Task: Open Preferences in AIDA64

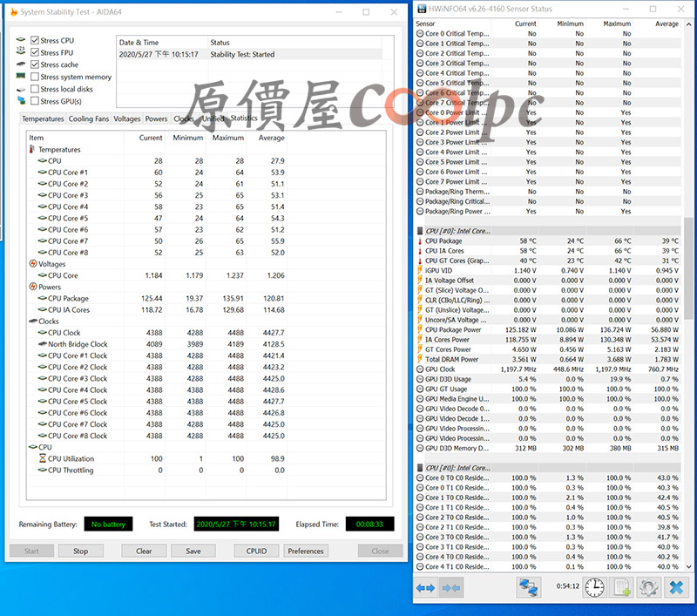Action: point(306,551)
